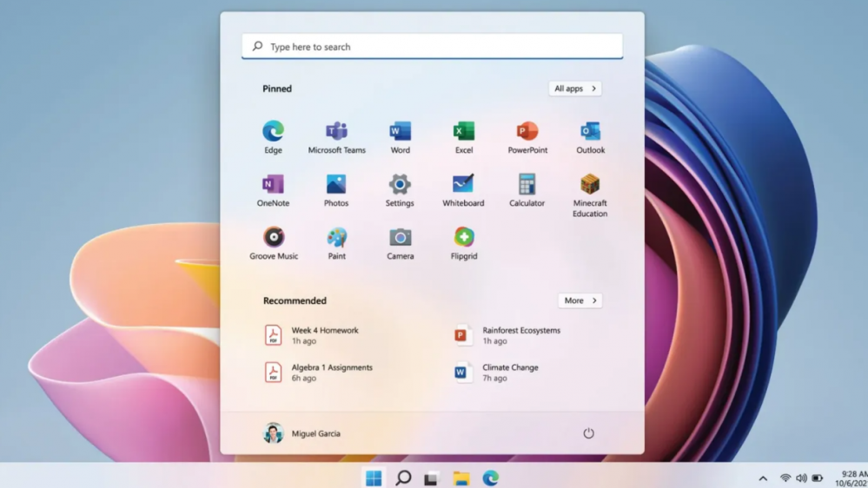Open the Rainforest Ecosystems presentation

click(x=507, y=335)
